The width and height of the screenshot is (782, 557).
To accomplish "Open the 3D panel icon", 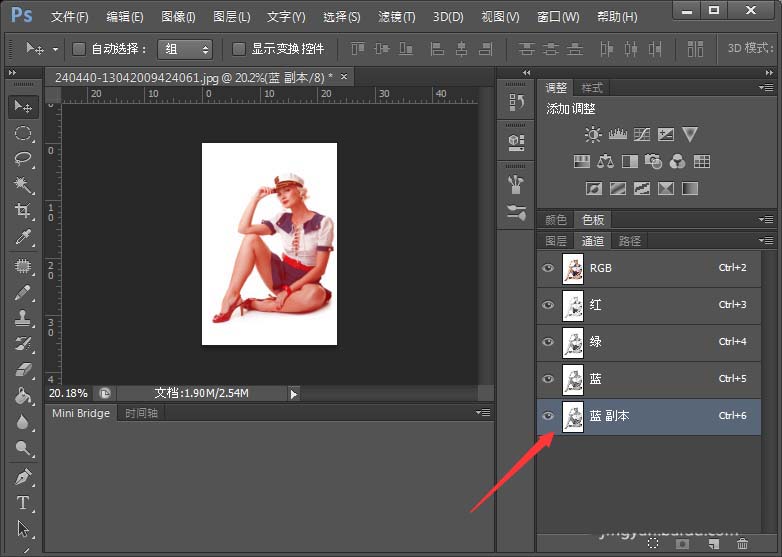I will (516, 143).
